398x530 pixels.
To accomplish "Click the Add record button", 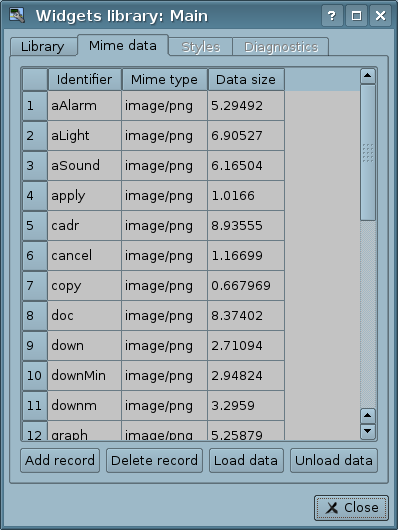I will pos(60,460).
